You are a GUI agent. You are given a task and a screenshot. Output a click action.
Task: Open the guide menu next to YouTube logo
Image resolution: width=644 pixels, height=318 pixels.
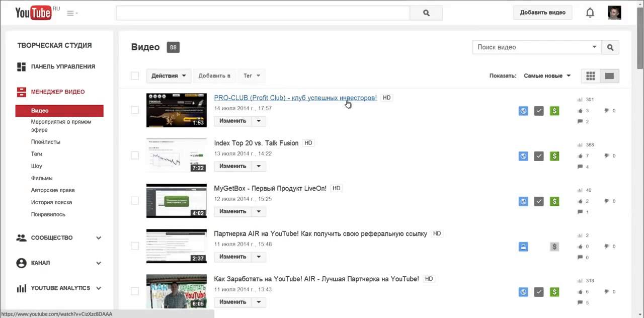[x=72, y=13]
